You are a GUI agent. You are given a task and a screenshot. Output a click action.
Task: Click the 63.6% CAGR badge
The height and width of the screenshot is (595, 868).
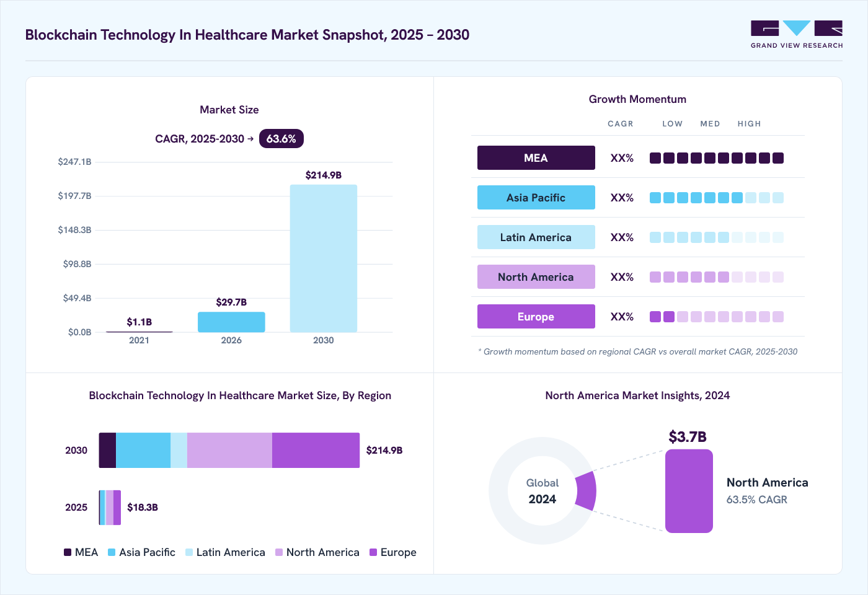(x=281, y=139)
